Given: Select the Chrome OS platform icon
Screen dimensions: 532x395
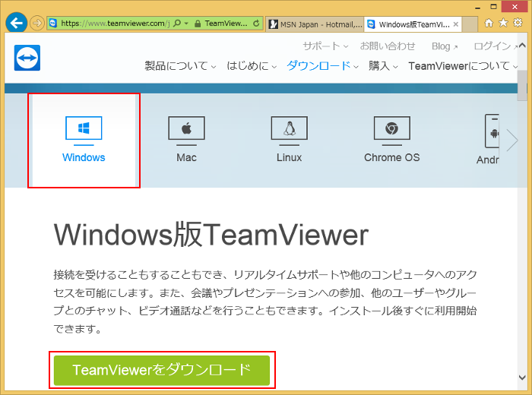Looking at the screenshot, I should (x=392, y=131).
